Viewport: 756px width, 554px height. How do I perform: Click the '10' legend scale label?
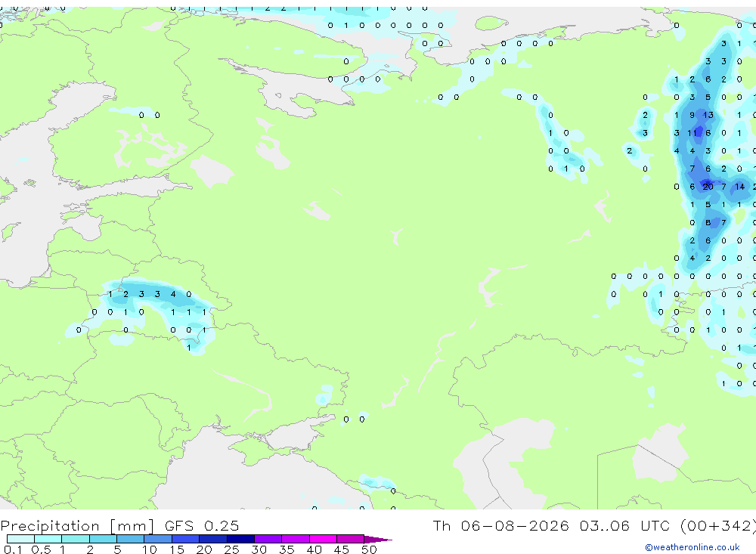(150, 549)
